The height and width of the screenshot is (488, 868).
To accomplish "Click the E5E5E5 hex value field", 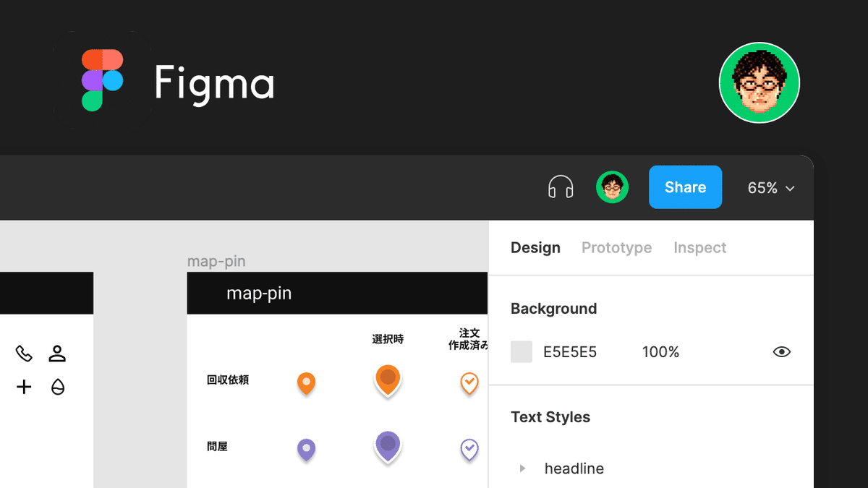I will point(570,352).
